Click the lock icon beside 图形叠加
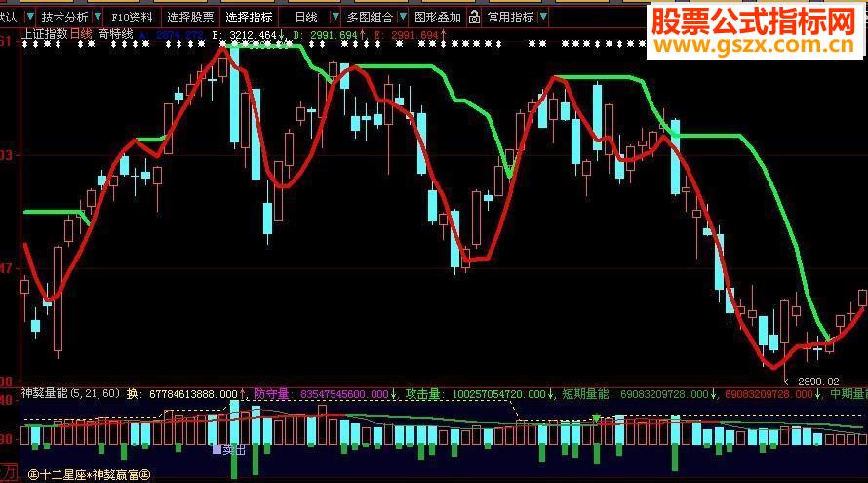This screenshot has height=483, width=868. click(474, 18)
